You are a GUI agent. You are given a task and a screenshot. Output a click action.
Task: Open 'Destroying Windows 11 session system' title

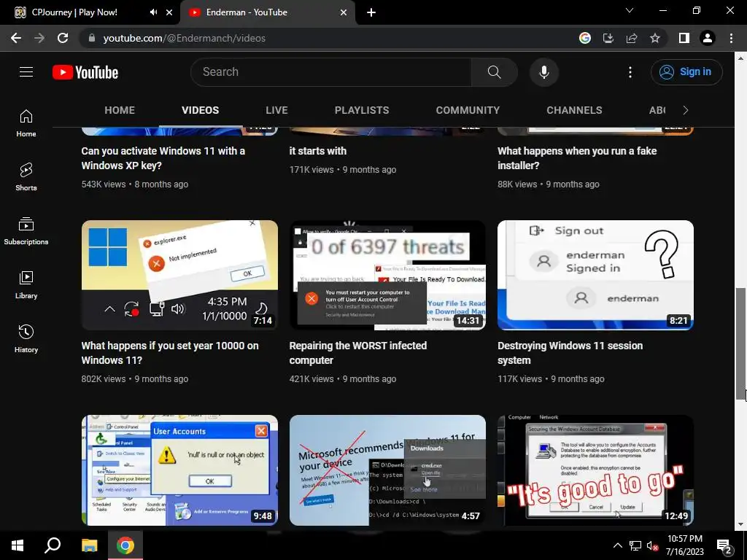(570, 353)
